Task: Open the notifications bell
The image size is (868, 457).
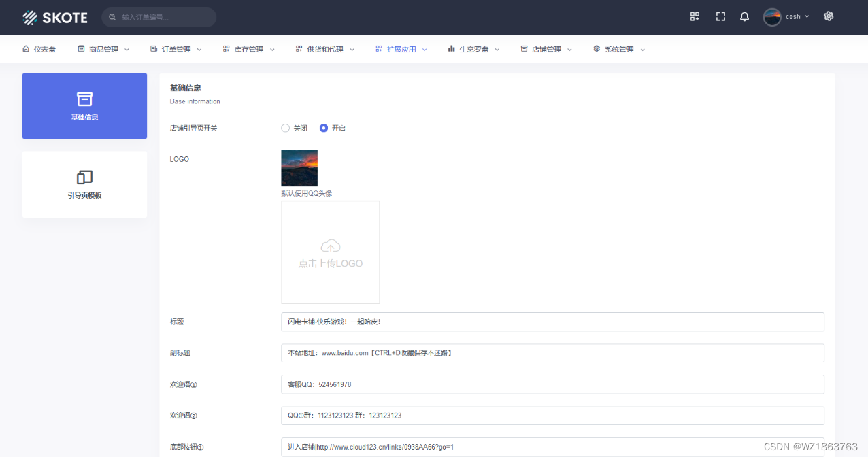Action: (x=744, y=16)
